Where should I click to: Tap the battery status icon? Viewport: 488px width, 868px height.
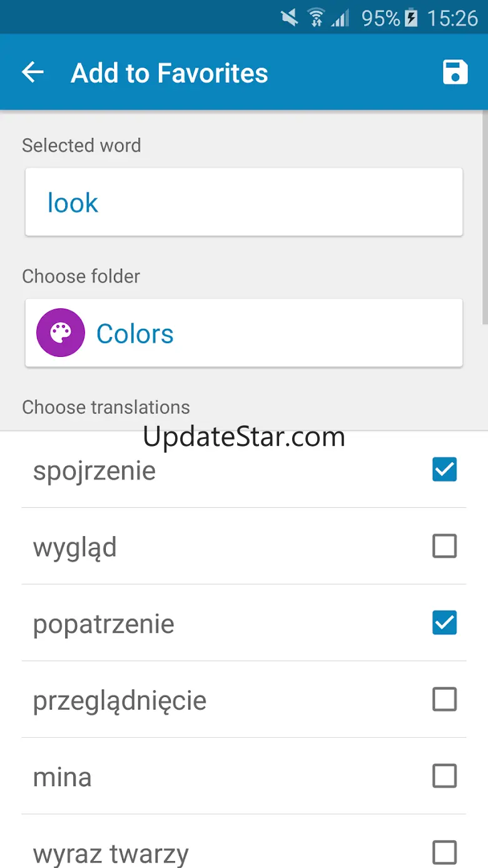[411, 18]
